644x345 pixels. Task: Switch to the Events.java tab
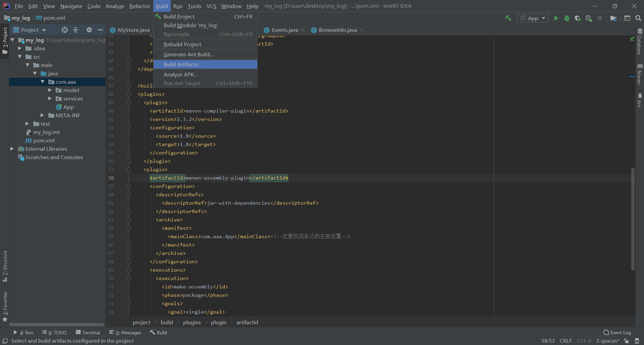click(284, 30)
